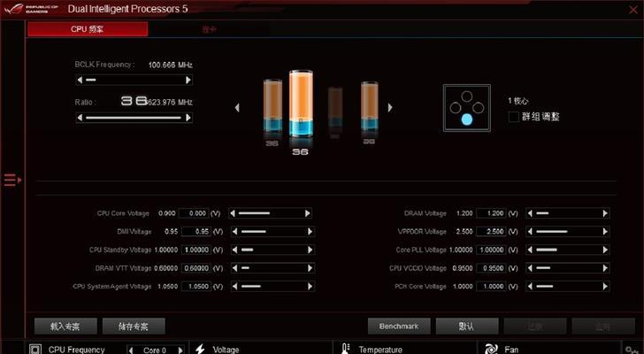Select the dimmed dark core cylinder

(x=335, y=108)
